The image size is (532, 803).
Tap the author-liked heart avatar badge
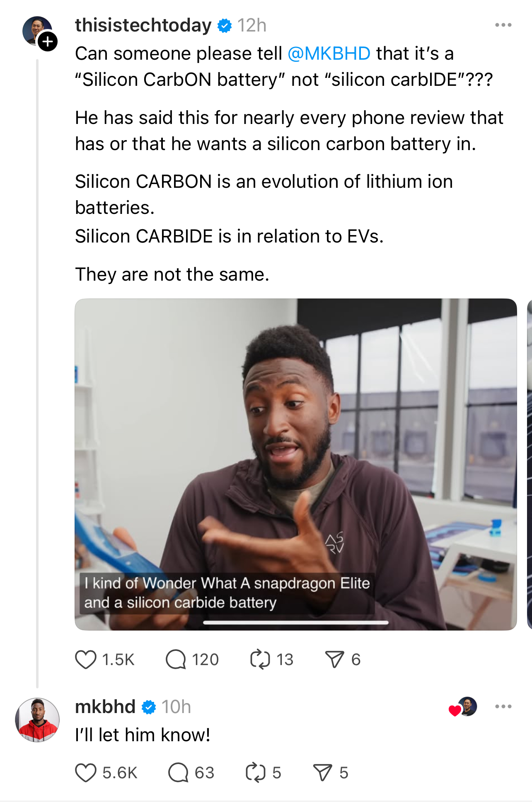click(463, 707)
